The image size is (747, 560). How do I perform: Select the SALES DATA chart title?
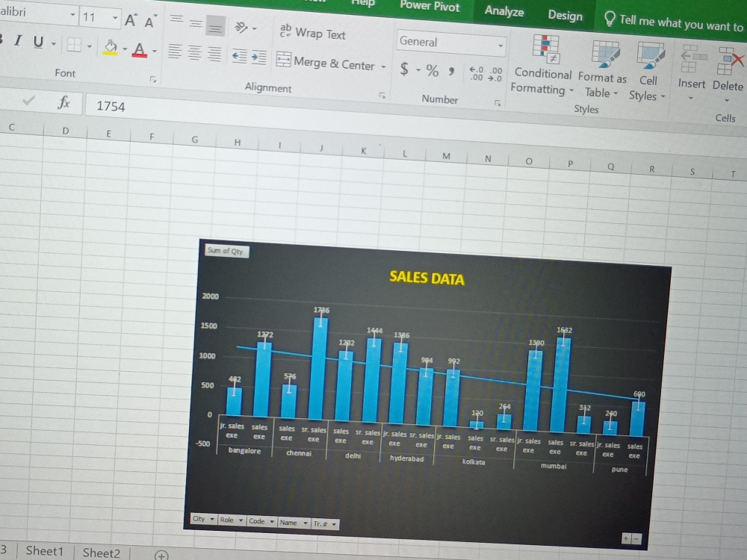(427, 278)
